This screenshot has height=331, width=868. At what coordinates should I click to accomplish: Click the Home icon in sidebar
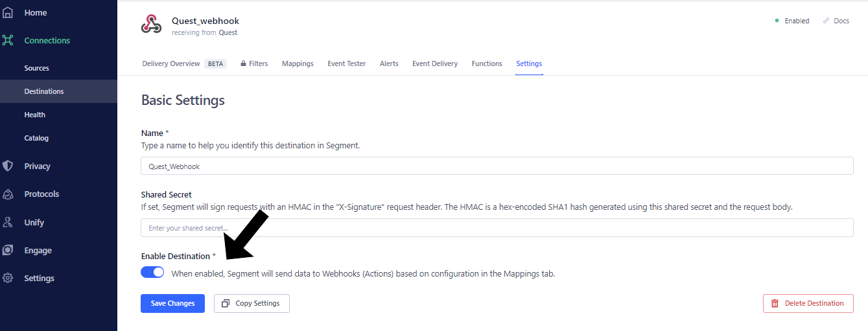[x=8, y=12]
